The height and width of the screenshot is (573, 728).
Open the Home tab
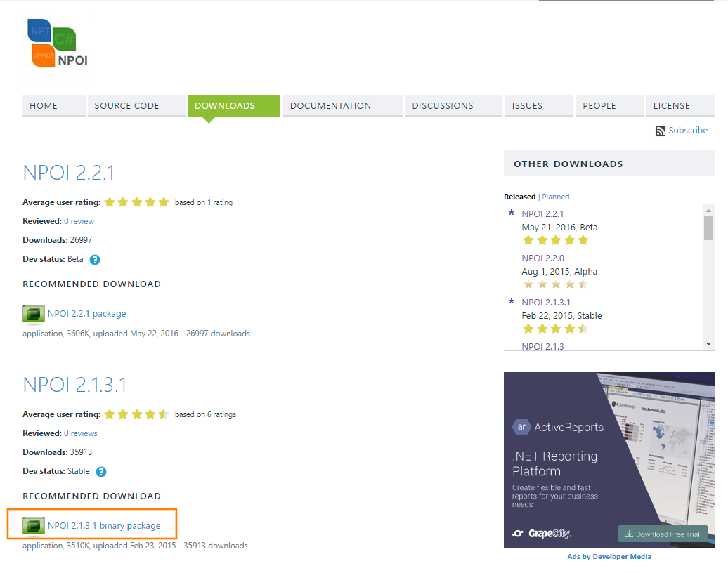[54, 106]
